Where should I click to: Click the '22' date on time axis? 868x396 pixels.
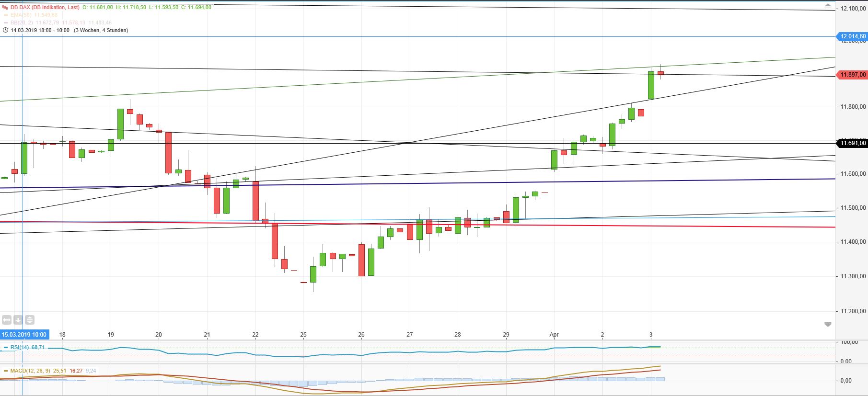(x=255, y=335)
